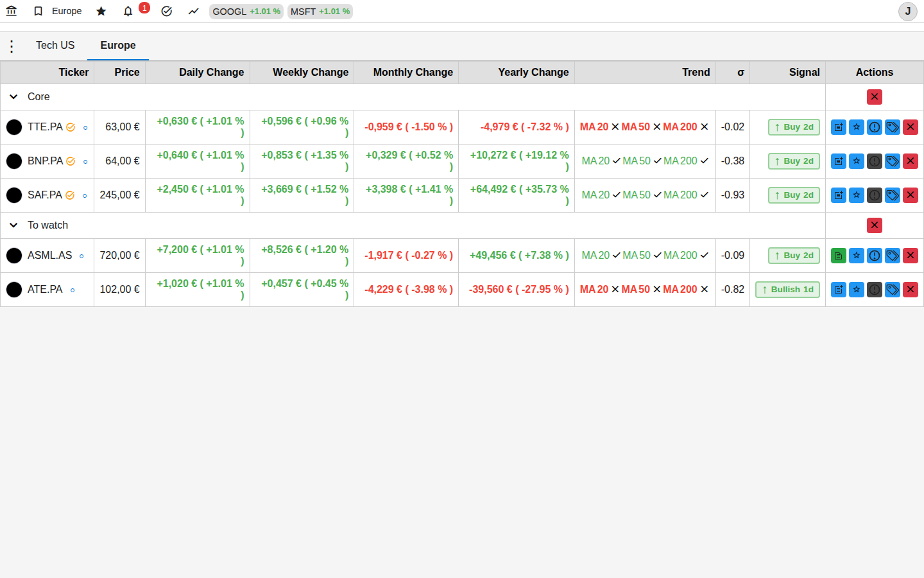Screen dimensions: 924x578
Task: Edit tags for ATE.PA
Action: click(x=893, y=290)
